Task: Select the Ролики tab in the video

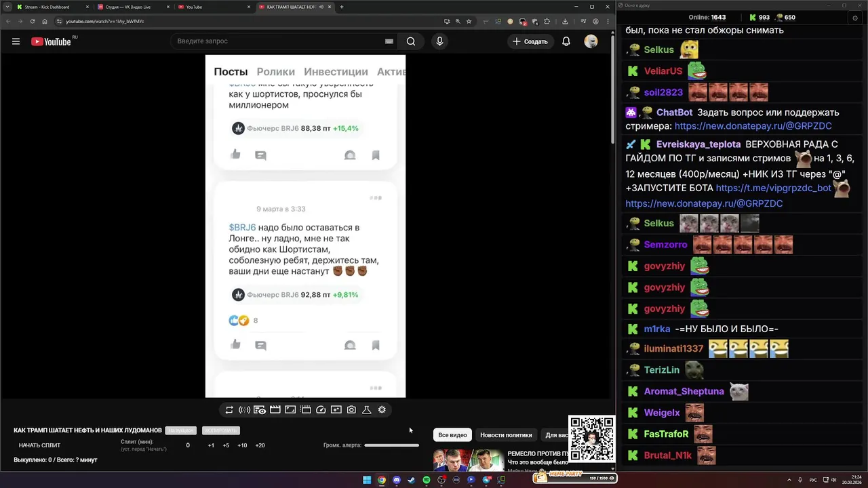Action: pos(275,72)
